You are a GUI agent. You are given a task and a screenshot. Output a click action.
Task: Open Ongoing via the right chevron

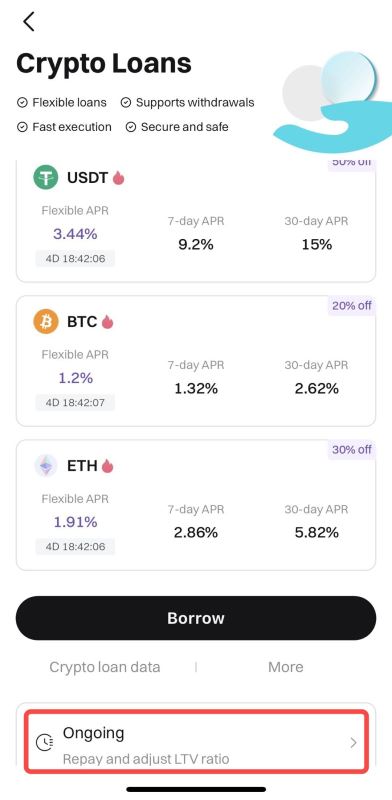point(353,743)
